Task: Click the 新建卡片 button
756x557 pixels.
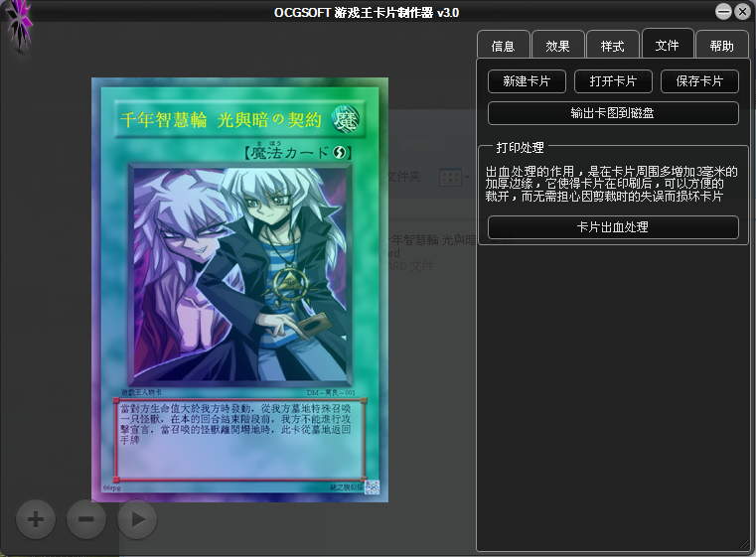Action: point(527,81)
